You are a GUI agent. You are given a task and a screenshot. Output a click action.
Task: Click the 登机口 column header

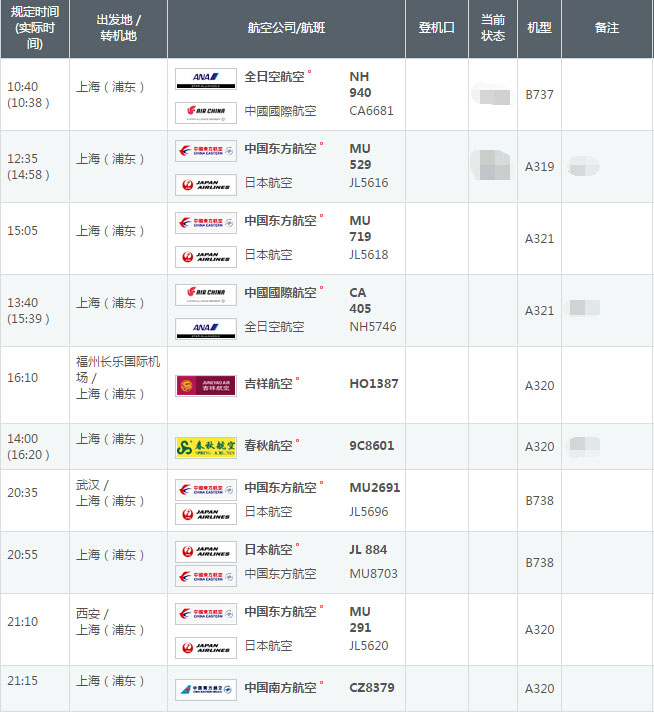point(436,28)
